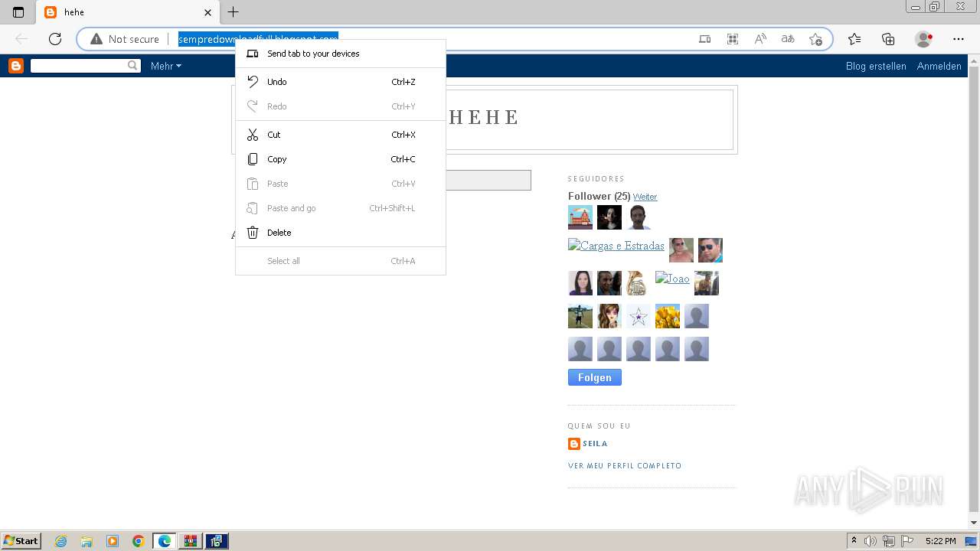
Task: Click the French horn follower thumbnail
Action: pos(639,283)
